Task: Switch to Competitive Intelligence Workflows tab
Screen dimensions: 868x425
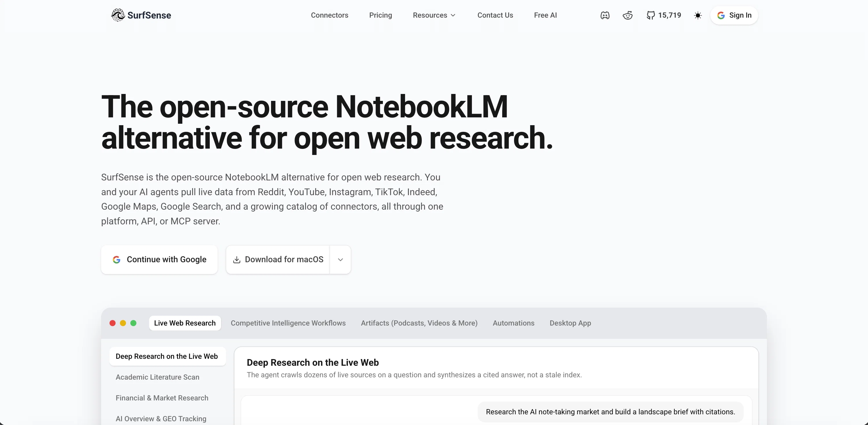Action: point(288,323)
